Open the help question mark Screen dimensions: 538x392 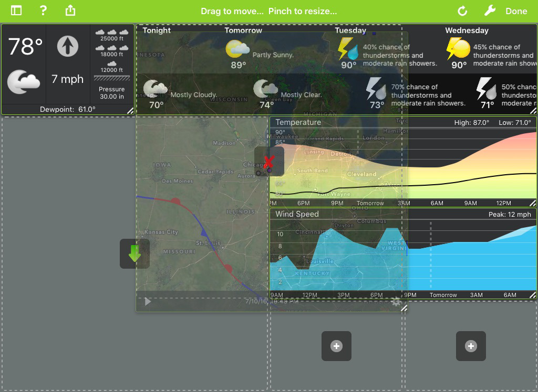(43, 10)
